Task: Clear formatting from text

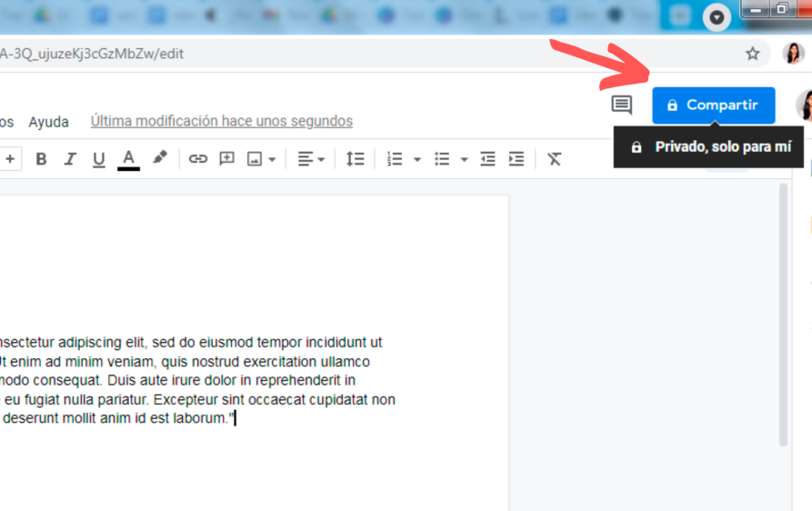Action: [x=555, y=159]
